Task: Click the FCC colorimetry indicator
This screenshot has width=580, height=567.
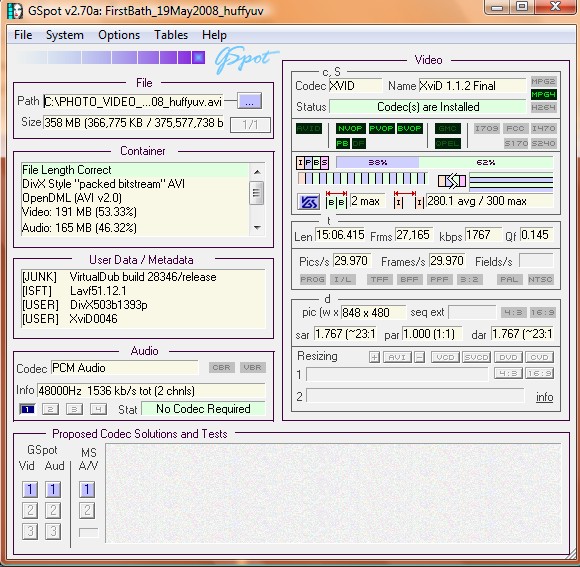Action: tap(515, 128)
